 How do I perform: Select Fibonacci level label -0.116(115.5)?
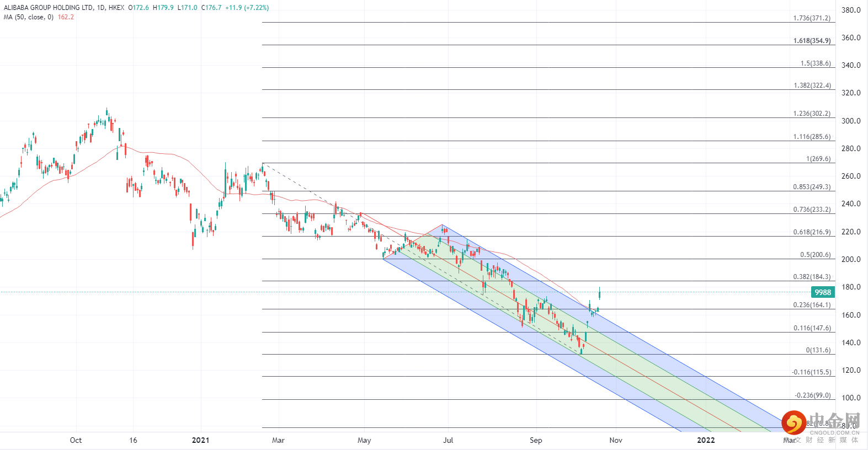click(811, 372)
